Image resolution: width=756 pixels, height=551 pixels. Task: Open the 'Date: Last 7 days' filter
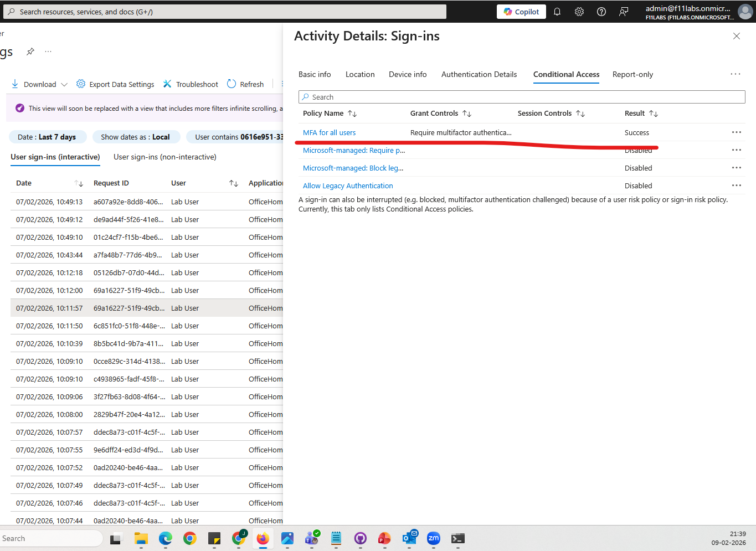click(48, 136)
